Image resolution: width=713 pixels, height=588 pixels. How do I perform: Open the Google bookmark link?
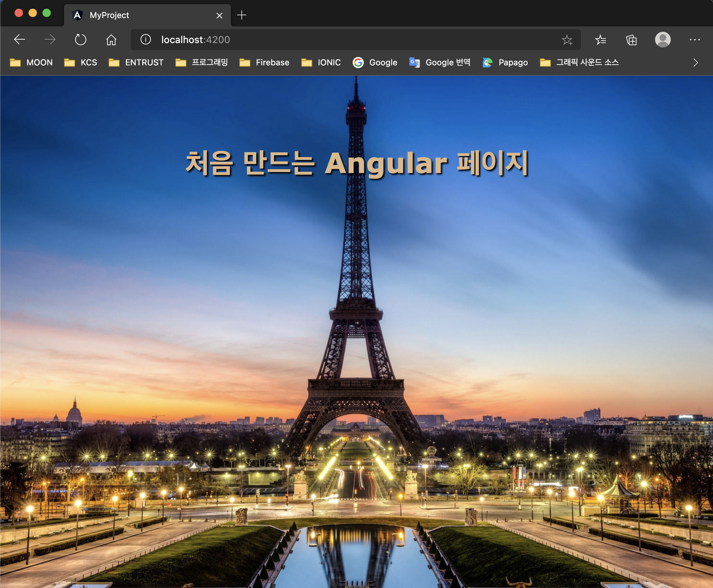[375, 63]
